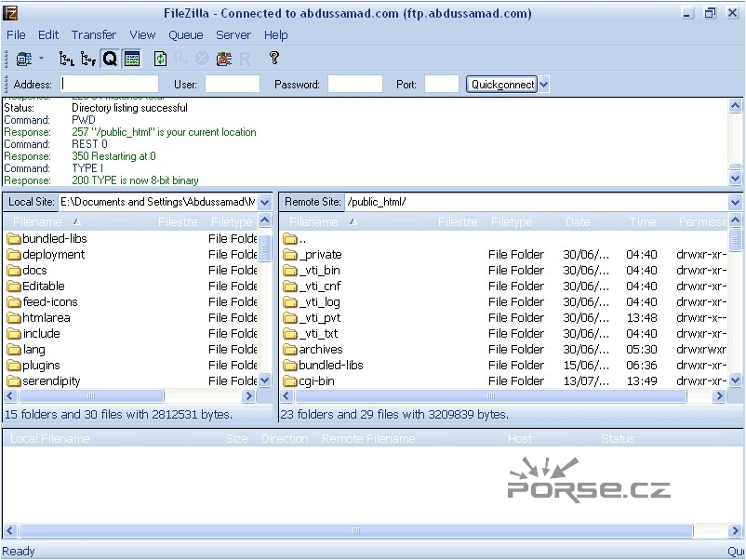Click the message log scroll-down arrow
Viewport: 746px width, 560px height.
(735, 179)
